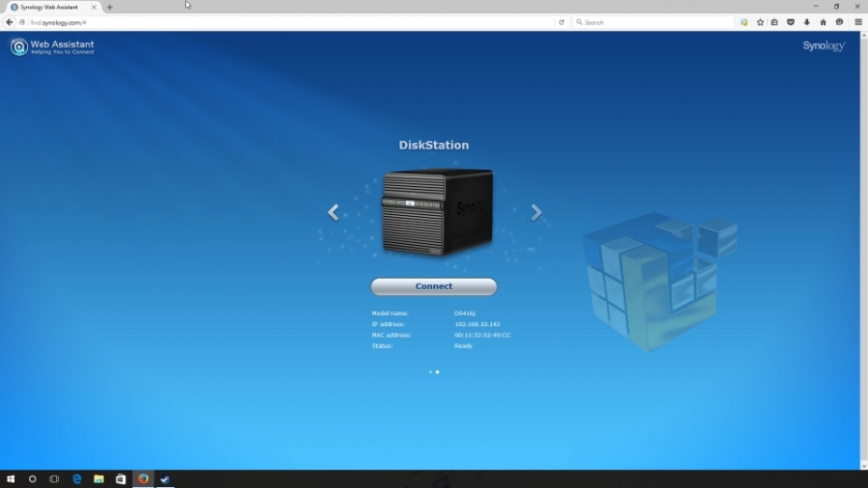Switch to Firefox taskbar icon

coord(143,479)
